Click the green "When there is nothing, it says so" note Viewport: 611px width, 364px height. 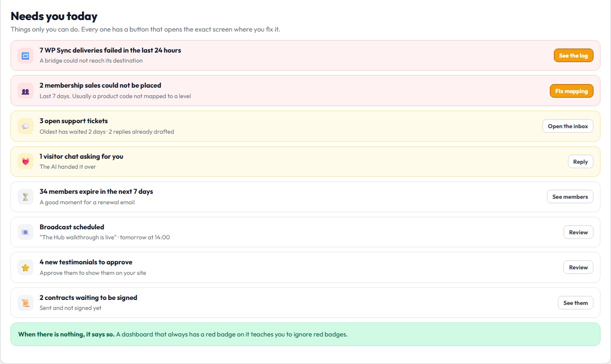click(x=305, y=334)
